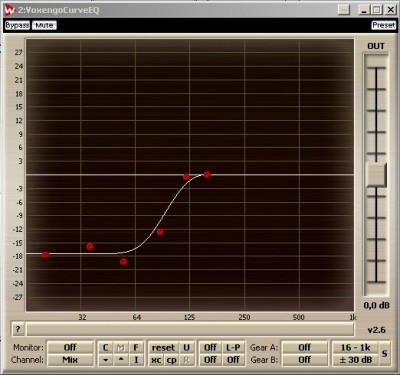Click the question mark help button
The image size is (400, 375).
click(x=18, y=330)
